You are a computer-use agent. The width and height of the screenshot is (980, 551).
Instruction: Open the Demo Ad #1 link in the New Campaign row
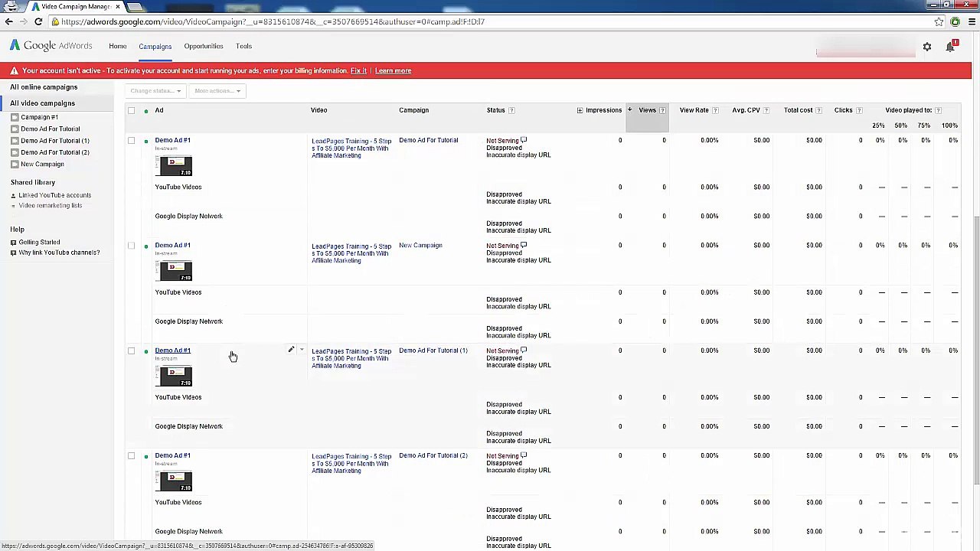(172, 245)
